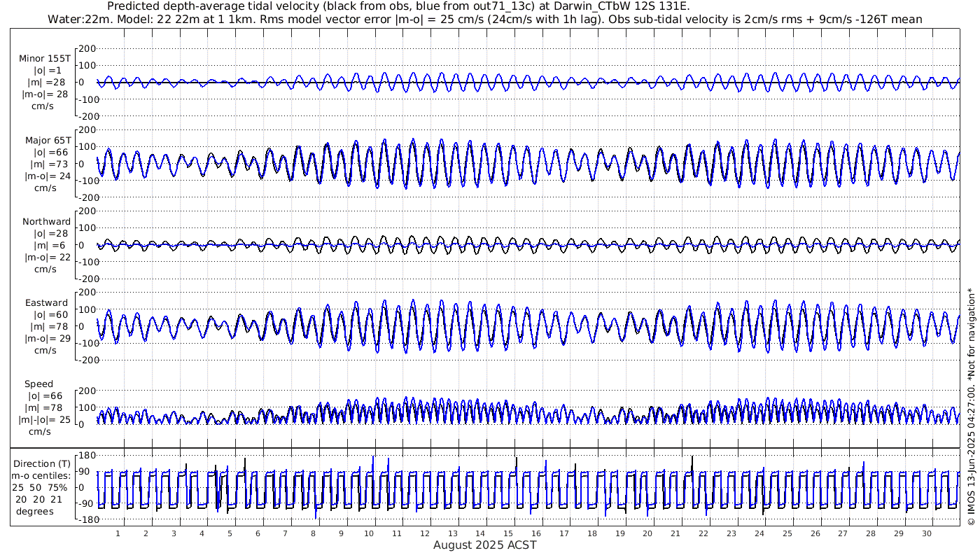The image size is (980, 560).
Task: Click the August 2025 ACST axis title
Action: [484, 545]
